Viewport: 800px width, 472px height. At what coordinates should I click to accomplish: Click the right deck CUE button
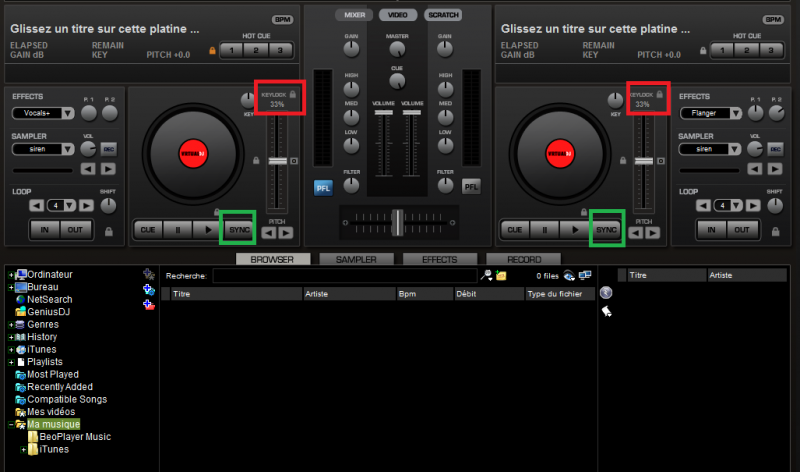point(515,230)
